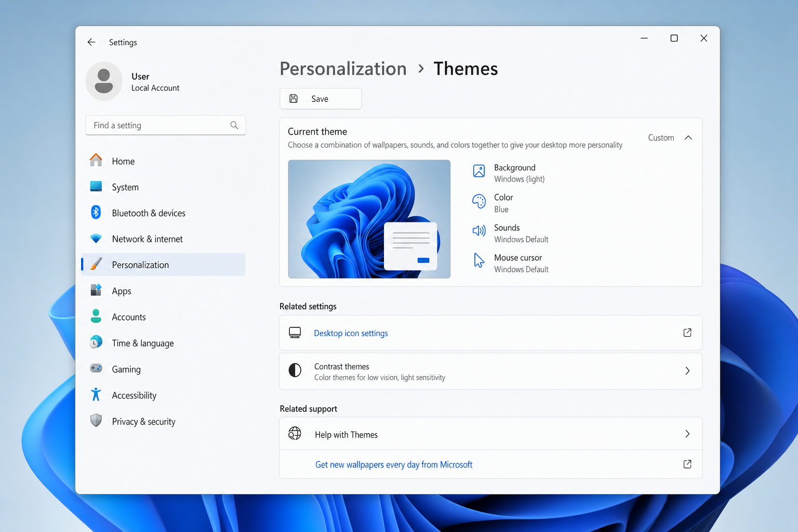This screenshot has width=798, height=532.
Task: Click the Accessibility figure icon
Action: [x=96, y=394]
